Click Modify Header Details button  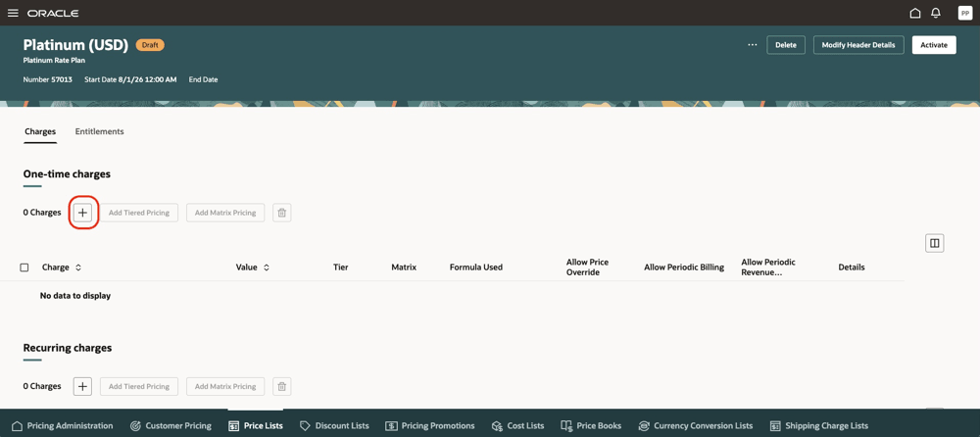pos(858,45)
